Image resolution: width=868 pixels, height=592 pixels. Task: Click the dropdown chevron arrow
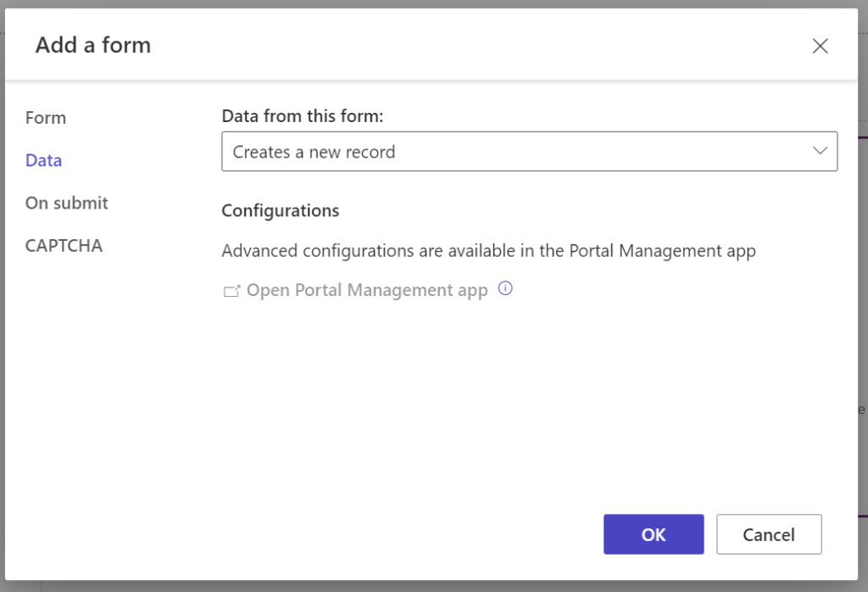[820, 151]
